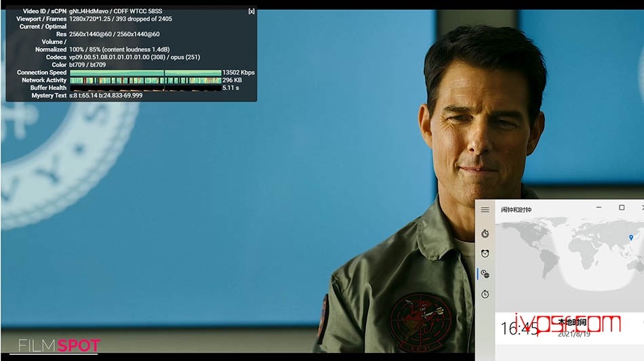Click the clock window title 闹钟和时钟
644x361 pixels.
click(517, 210)
